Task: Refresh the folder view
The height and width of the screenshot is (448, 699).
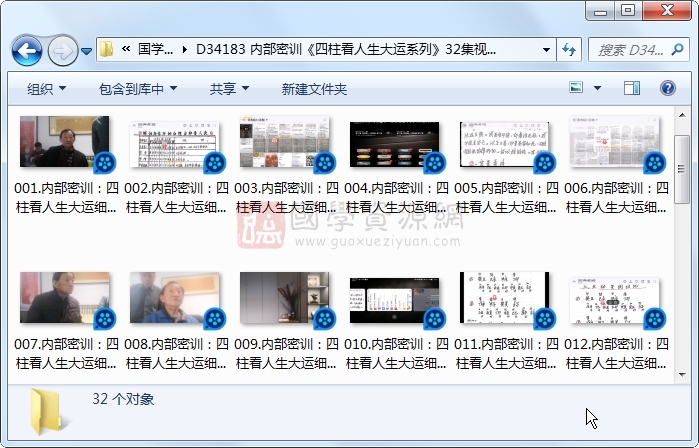Action: 569,49
